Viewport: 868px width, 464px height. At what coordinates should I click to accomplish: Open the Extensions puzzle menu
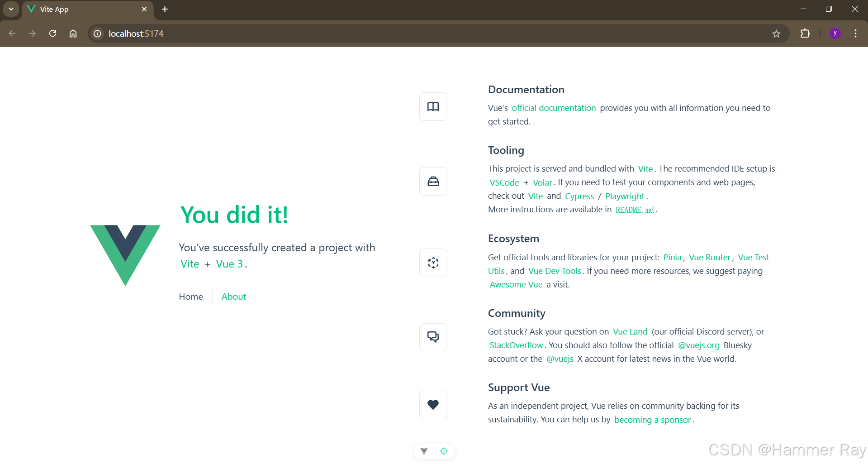[x=805, y=33]
